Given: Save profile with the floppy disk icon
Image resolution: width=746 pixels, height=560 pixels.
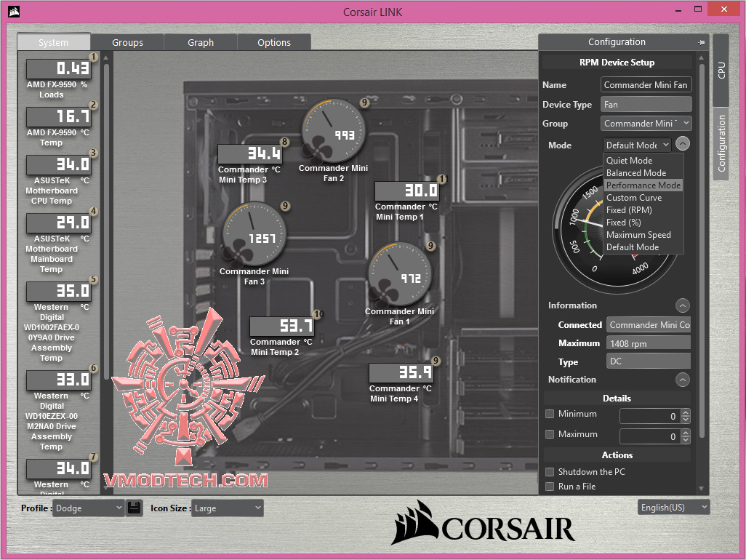Looking at the screenshot, I should tap(135, 508).
